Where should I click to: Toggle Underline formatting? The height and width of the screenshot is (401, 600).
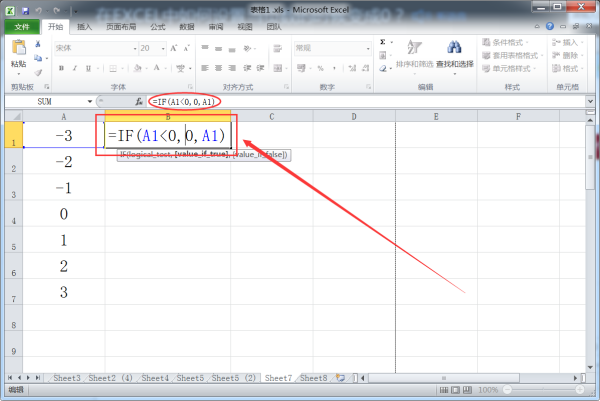pos(89,68)
